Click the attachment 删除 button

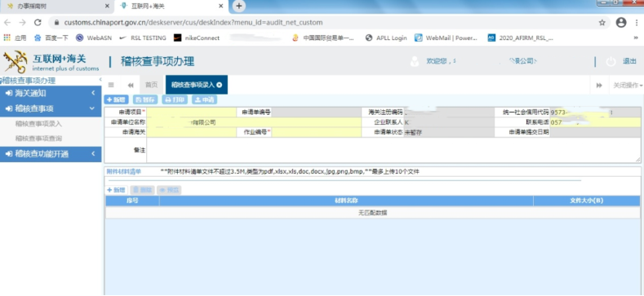click(142, 190)
